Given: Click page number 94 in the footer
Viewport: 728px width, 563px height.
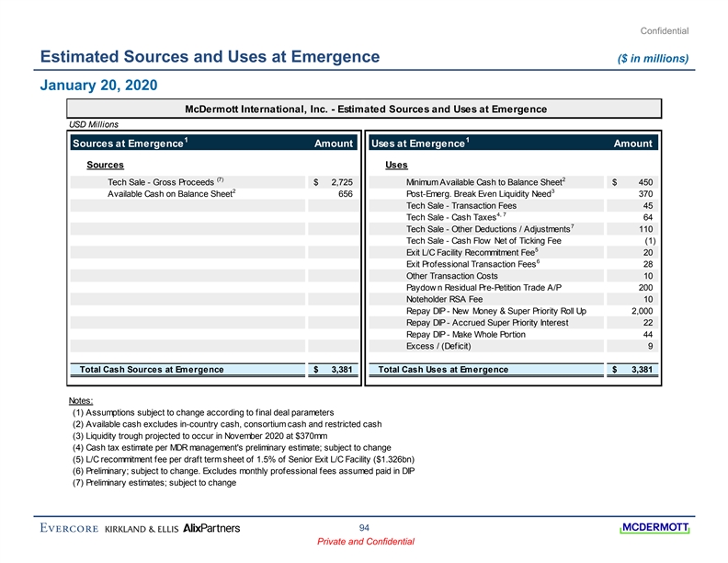Looking at the screenshot, I should [366, 527].
